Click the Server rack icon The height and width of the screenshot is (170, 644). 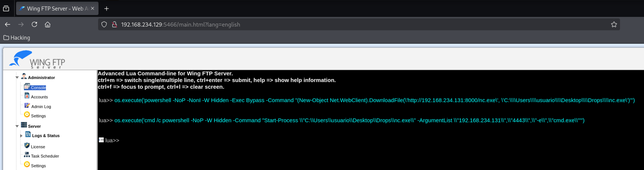(24, 125)
